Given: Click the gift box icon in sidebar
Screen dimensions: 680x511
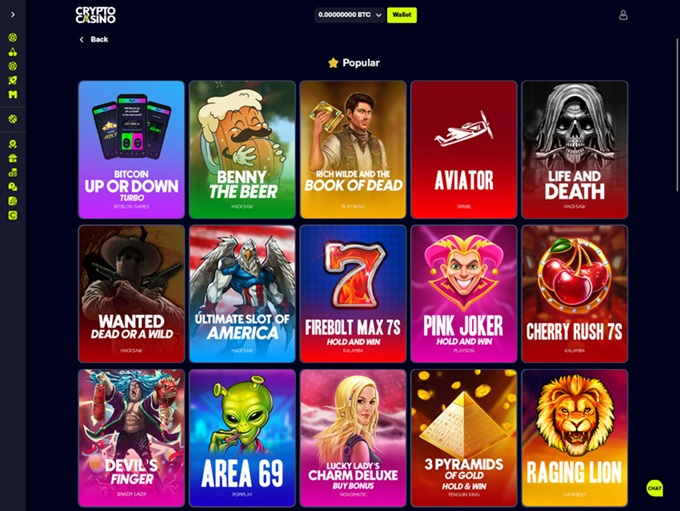Looking at the screenshot, I should point(13,158).
